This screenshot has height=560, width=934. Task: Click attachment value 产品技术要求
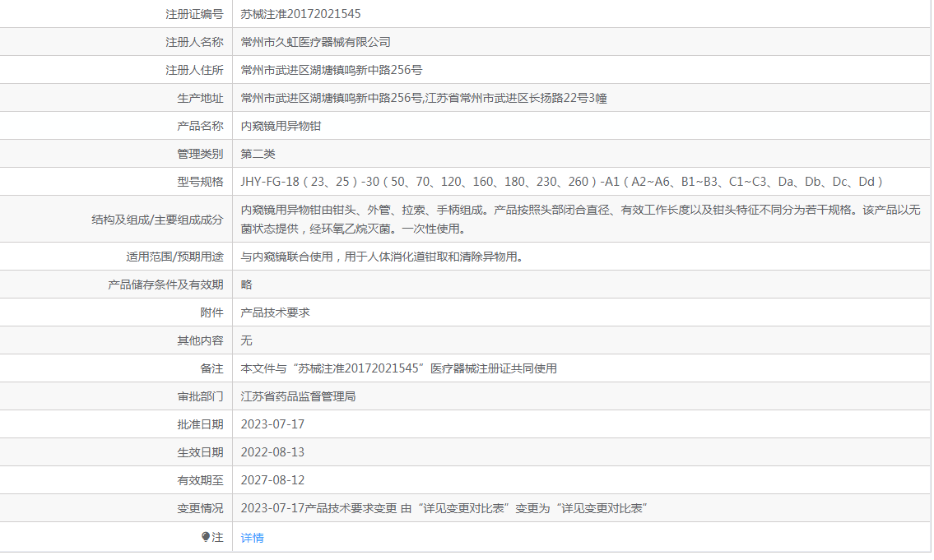coord(275,312)
